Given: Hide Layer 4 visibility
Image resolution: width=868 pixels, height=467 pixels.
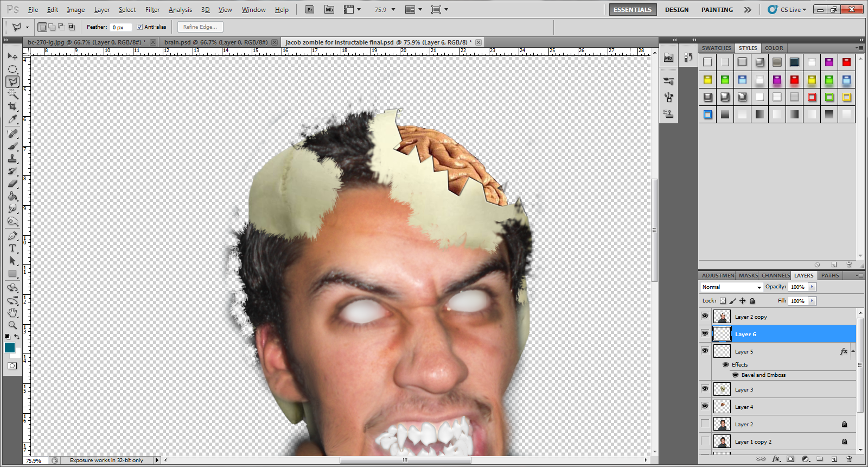Looking at the screenshot, I should (705, 406).
